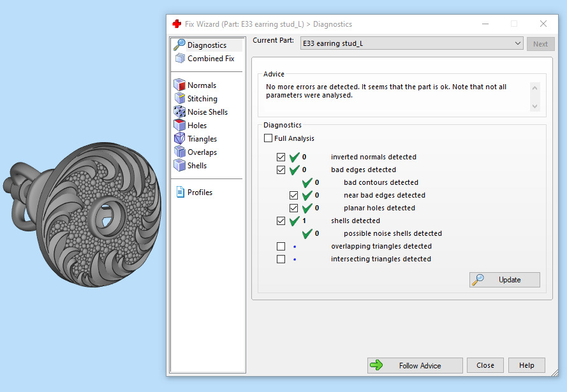Click the Update button
This screenshot has height=392, width=567.
(504, 280)
